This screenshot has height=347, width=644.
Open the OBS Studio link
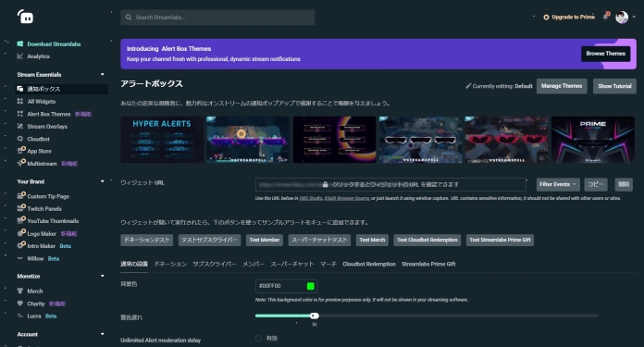tap(311, 198)
